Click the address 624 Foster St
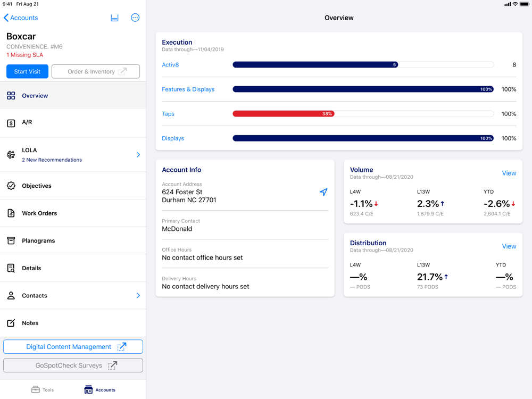The image size is (532, 399). pos(182,192)
